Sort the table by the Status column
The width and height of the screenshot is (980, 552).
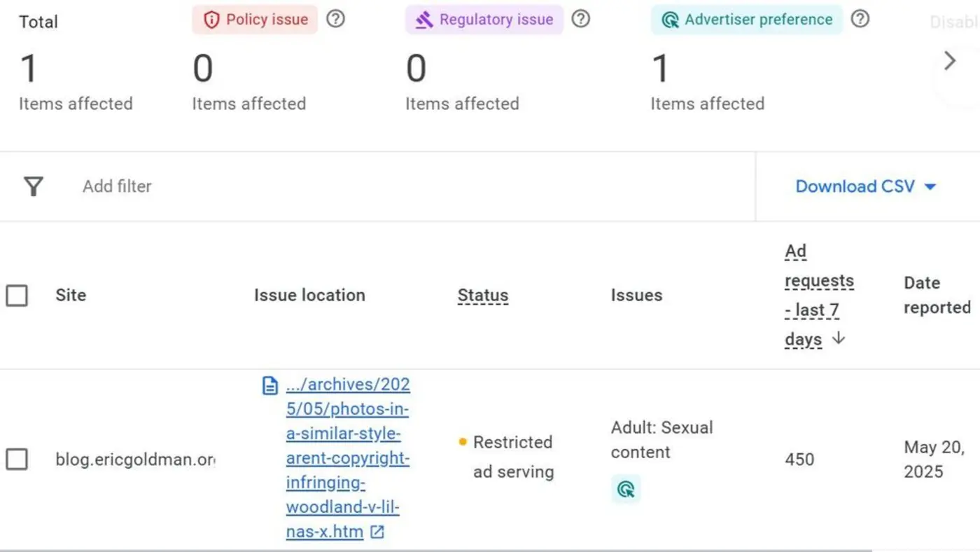click(x=483, y=295)
